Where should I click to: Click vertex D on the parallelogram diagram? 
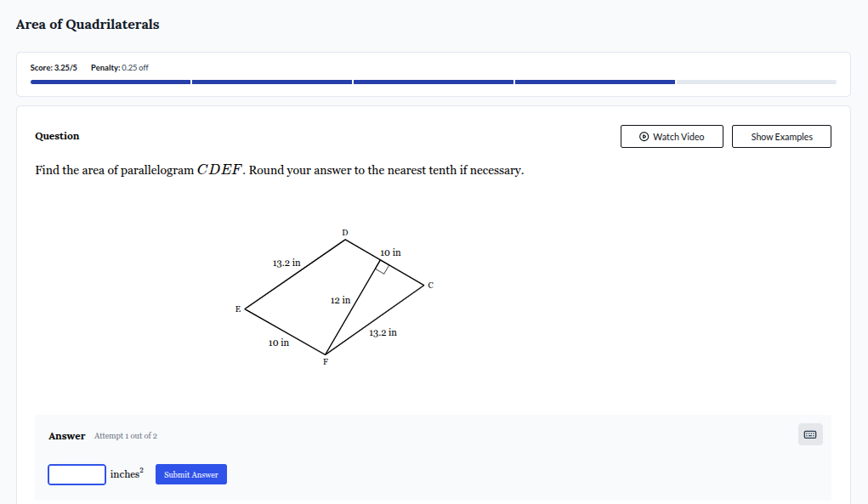point(344,232)
